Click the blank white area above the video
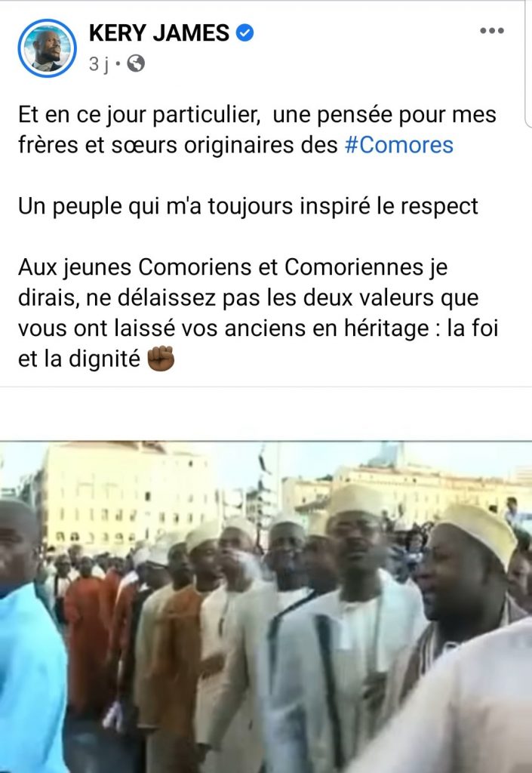The image size is (532, 773). (266, 414)
